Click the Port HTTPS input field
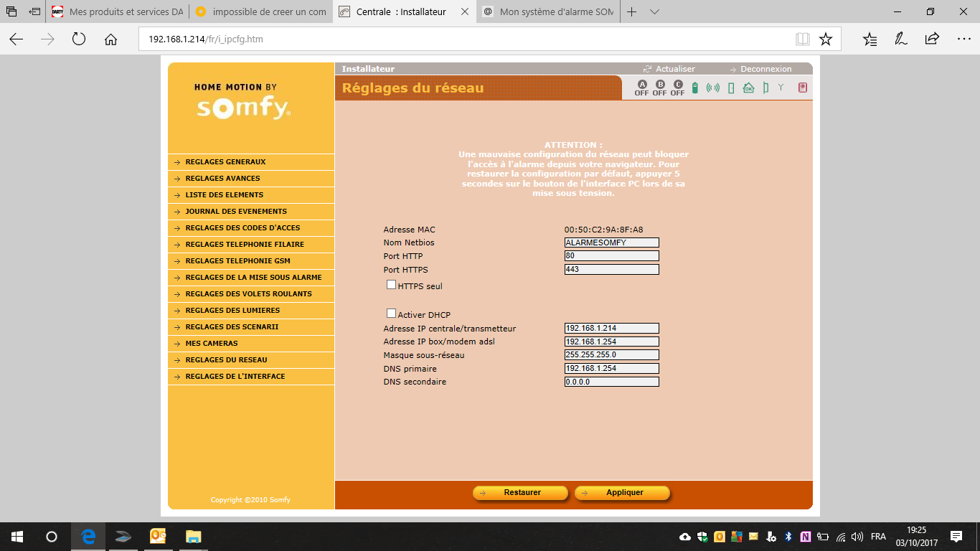The height and width of the screenshot is (551, 980). [x=611, y=269]
